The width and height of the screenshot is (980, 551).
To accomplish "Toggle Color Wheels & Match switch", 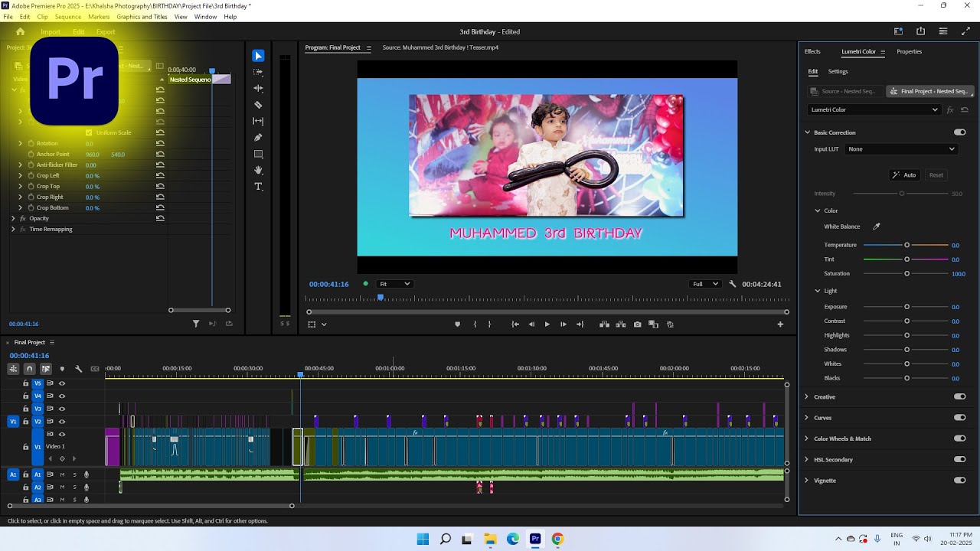I will click(x=959, y=439).
